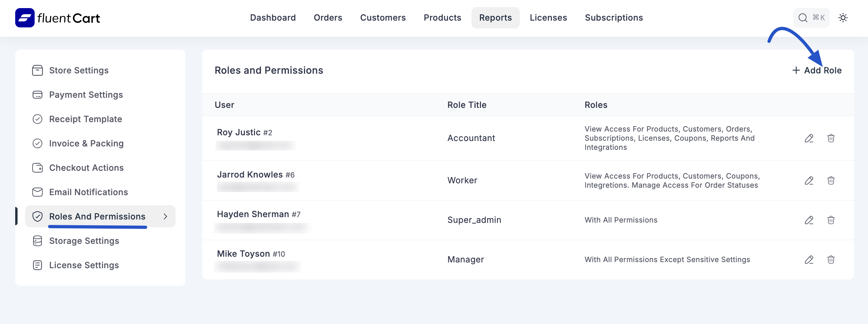Viewport: 868px width, 324px height.
Task: Select the User column header
Action: 225,105
